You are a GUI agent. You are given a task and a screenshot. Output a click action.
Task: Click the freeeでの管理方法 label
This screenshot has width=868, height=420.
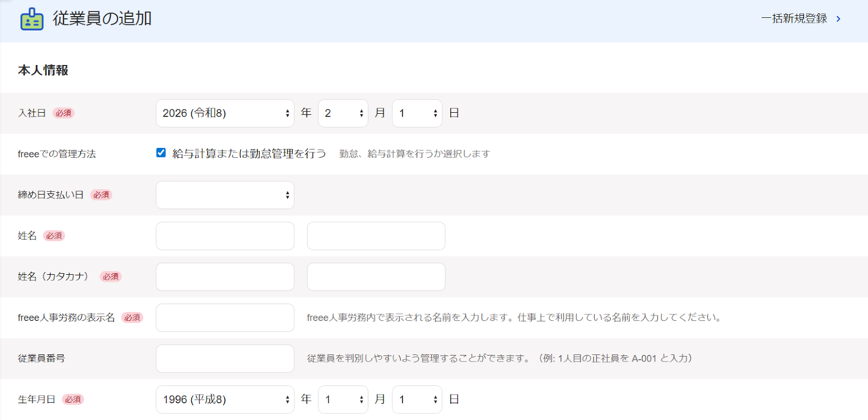(x=56, y=154)
